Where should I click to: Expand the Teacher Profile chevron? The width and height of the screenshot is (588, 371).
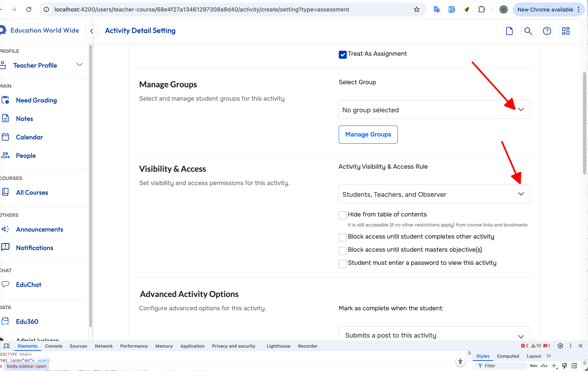click(79, 65)
